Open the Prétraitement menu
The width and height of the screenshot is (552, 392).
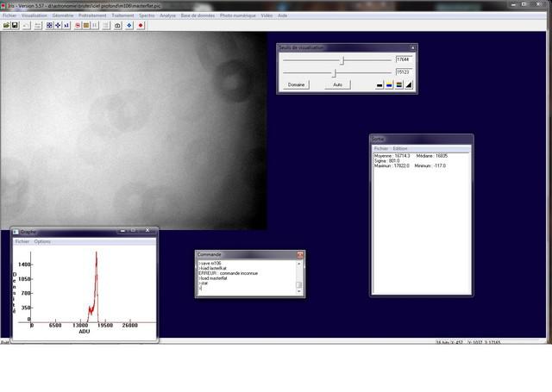[92, 16]
